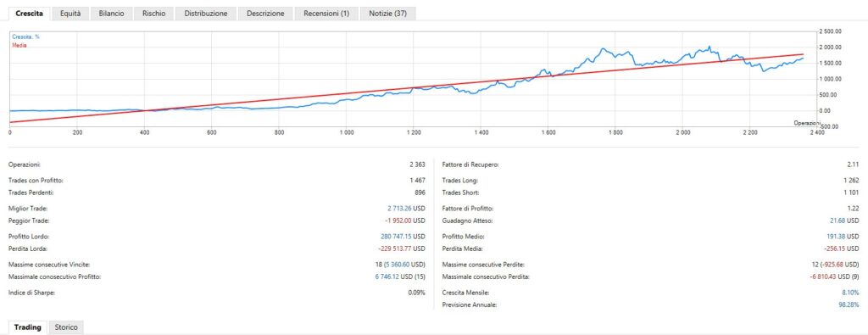Switch to the Crescita tab
868x335 pixels.
point(30,14)
